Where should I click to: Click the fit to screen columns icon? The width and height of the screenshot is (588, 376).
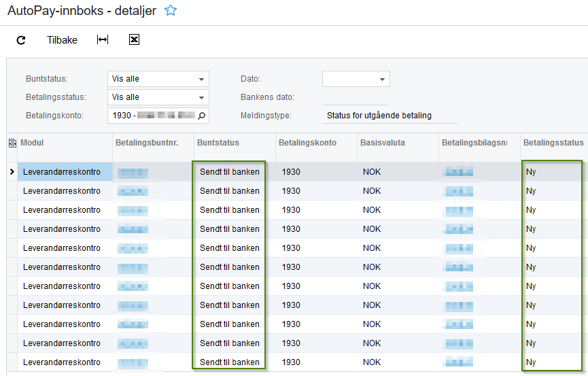click(103, 39)
